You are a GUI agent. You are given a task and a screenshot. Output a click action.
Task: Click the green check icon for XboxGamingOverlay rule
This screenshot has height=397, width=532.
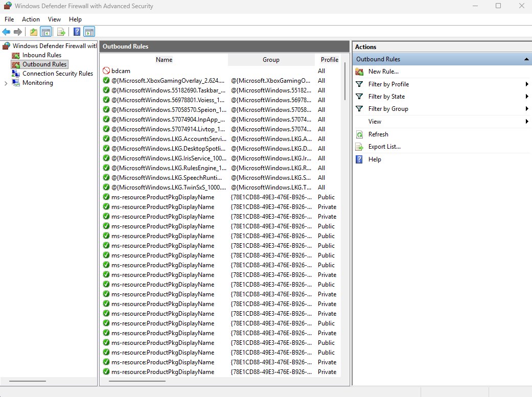pyautogui.click(x=106, y=80)
